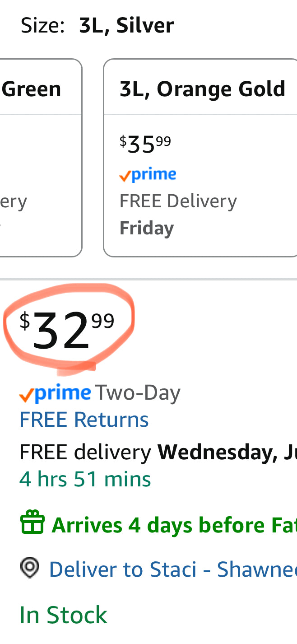297x644 pixels.
Task: Tap the Size: label
Action: click(x=43, y=25)
